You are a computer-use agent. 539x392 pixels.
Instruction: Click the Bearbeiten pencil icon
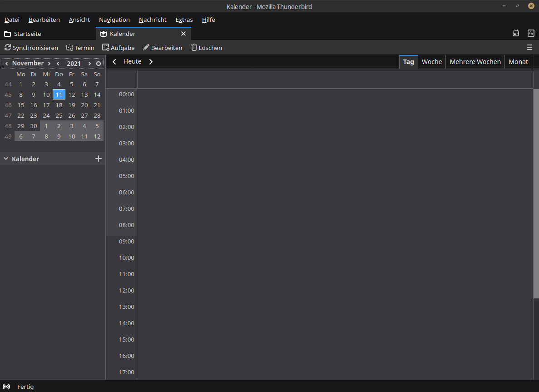(x=146, y=48)
